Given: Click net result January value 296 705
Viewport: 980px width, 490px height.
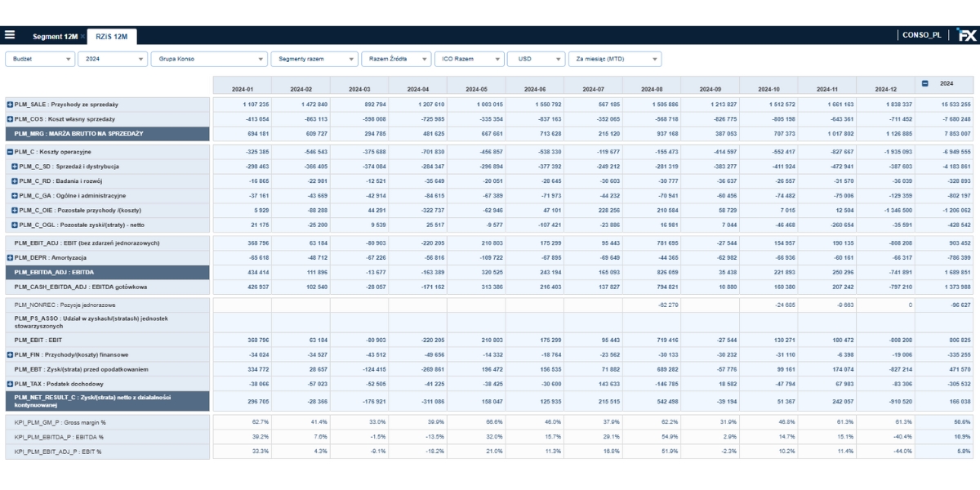Looking at the screenshot, I should coord(242,401).
